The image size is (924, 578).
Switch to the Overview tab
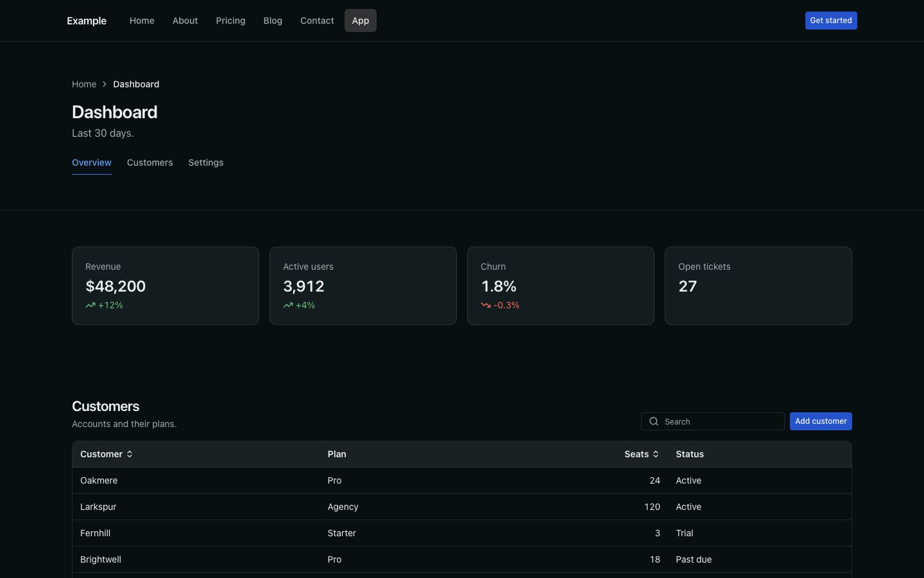pyautogui.click(x=92, y=162)
